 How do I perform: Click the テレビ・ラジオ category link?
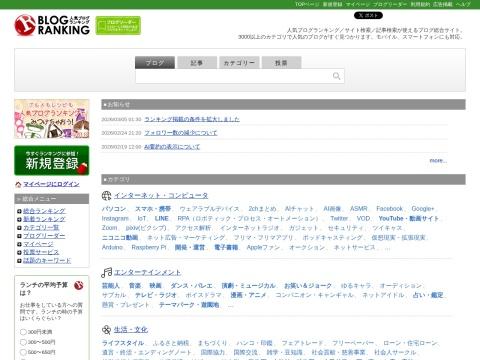(x=156, y=295)
